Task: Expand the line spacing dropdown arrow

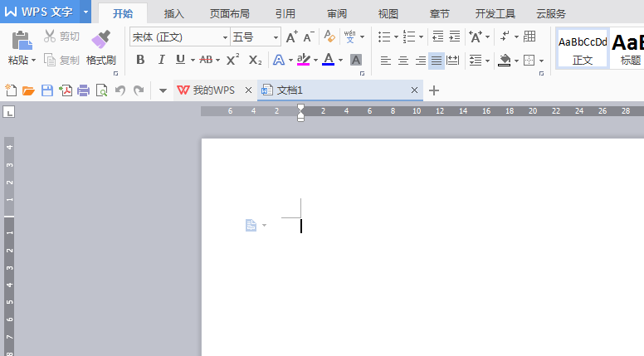Action: [487, 61]
